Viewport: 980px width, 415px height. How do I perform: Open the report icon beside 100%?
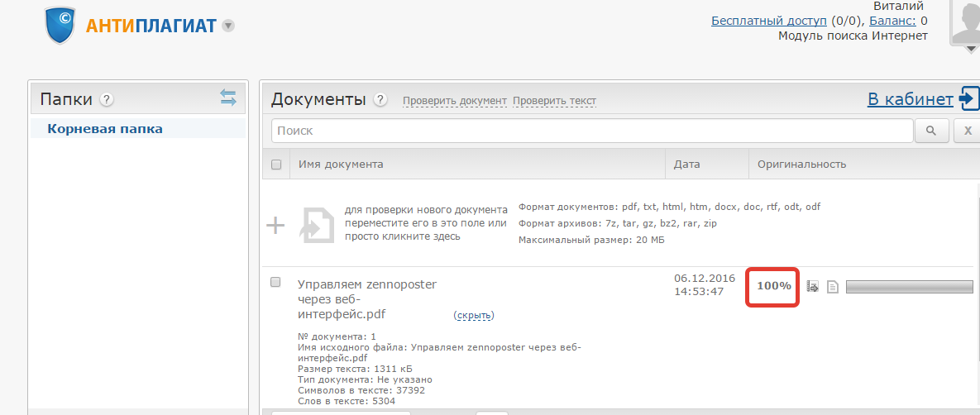(x=813, y=287)
